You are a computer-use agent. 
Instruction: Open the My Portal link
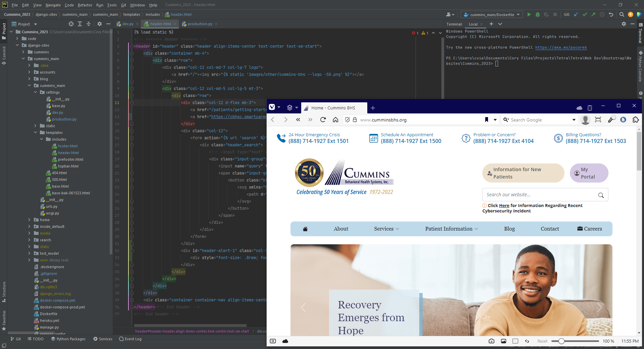pos(589,173)
